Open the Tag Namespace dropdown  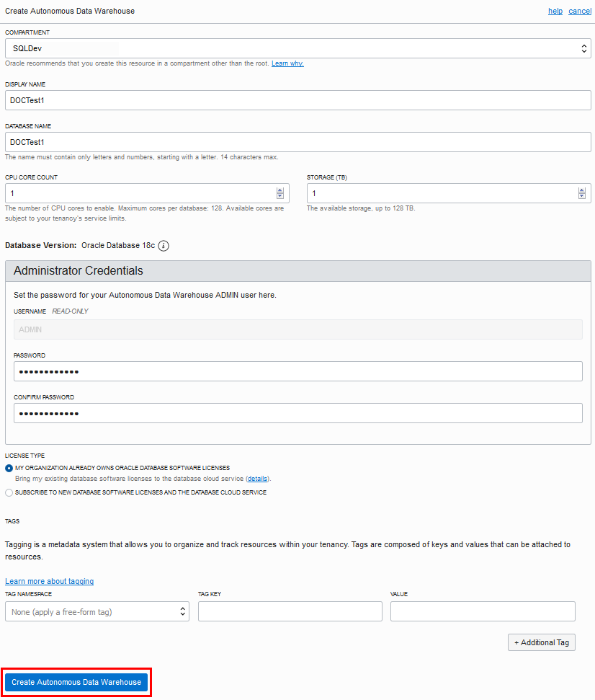tap(97, 611)
